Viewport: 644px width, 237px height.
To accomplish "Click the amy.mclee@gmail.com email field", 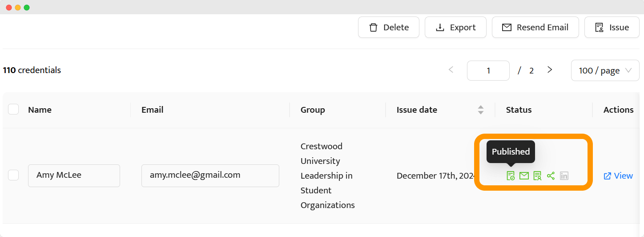I will click(210, 176).
